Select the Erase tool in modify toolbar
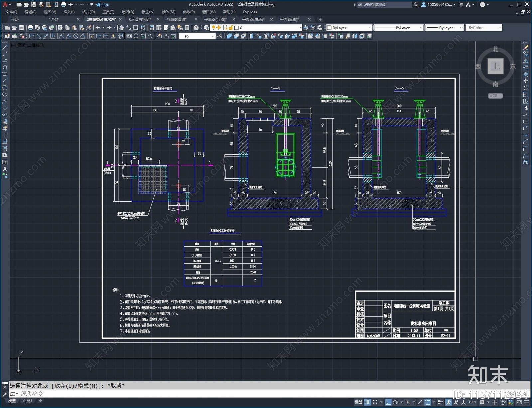Viewport: 532px width, 408px height. [526, 47]
